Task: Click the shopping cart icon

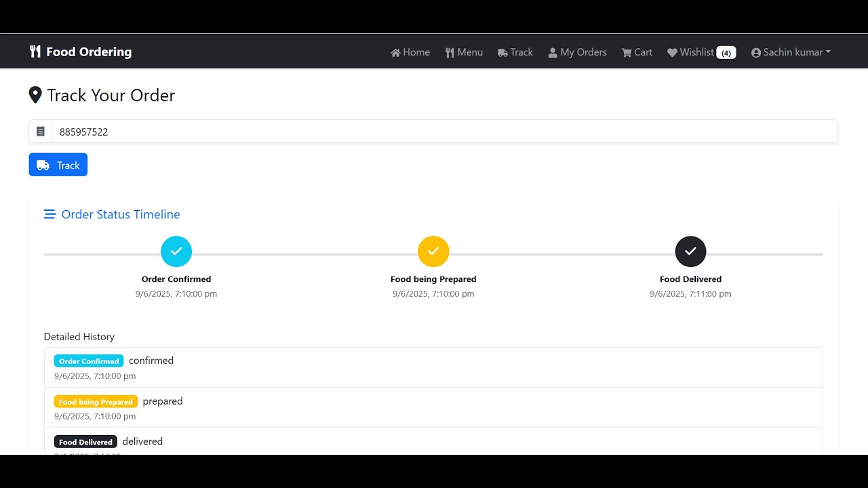Action: (x=627, y=52)
